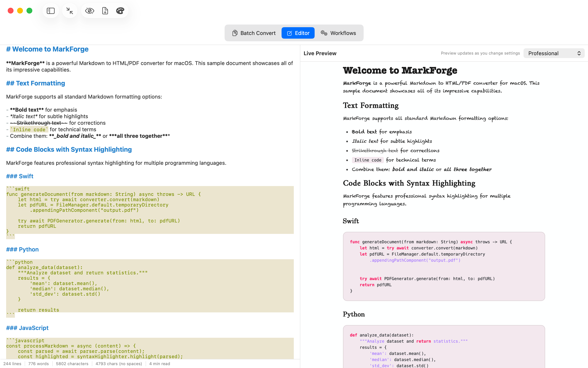This screenshot has height=368, width=588.
Task: Click '## Code Blocks with Syntax Highlighting' in editor
Action: pos(69,149)
